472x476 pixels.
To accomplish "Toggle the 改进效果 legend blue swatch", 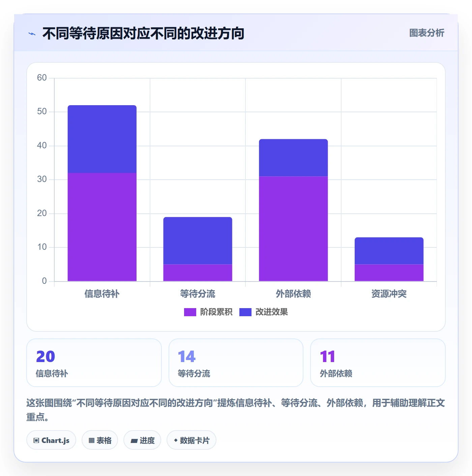I will pos(245,312).
